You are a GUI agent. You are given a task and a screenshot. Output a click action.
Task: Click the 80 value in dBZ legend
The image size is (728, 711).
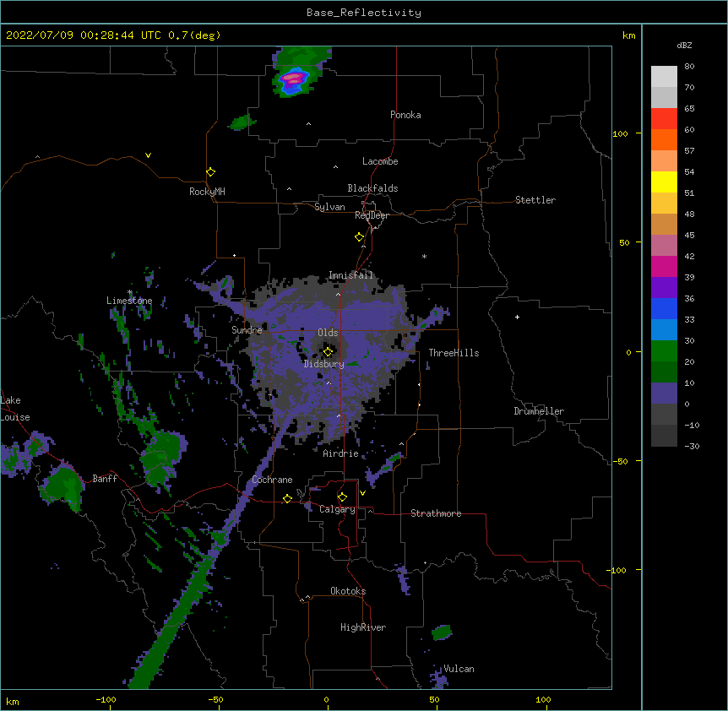click(689, 67)
